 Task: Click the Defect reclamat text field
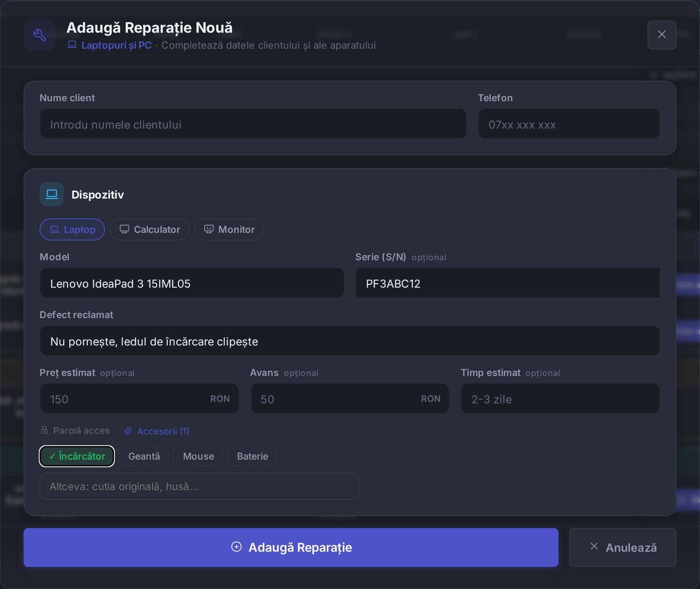(x=350, y=341)
